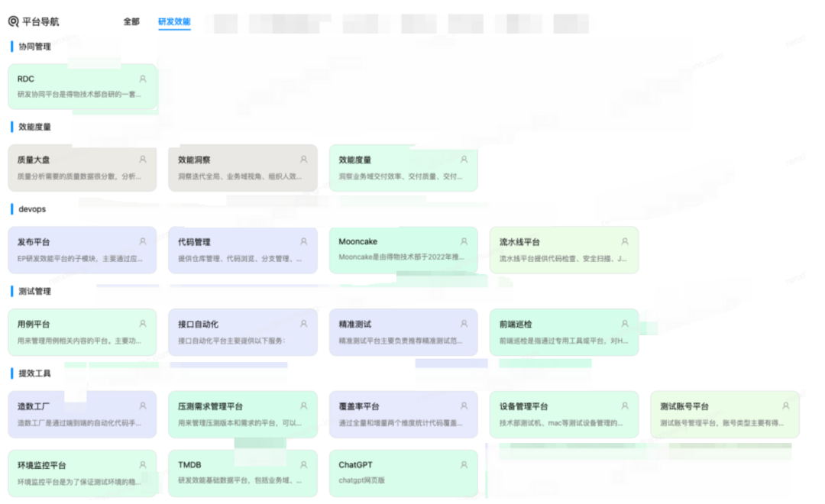Click the user icon on the Mooncake card
Image resolution: width=825 pixels, height=504 pixels.
pos(464,241)
